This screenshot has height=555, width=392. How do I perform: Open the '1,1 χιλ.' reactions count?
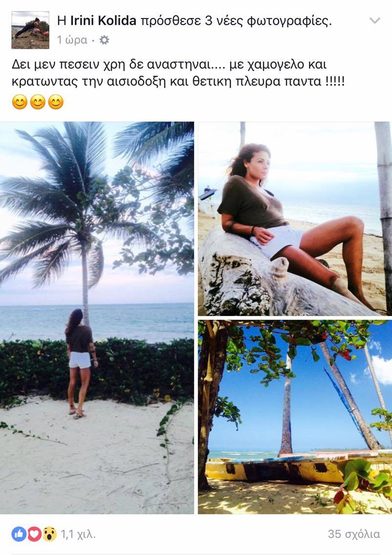(x=78, y=534)
